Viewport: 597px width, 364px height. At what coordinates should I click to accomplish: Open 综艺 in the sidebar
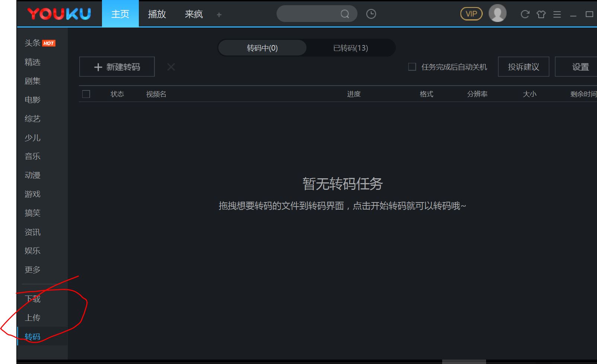pos(32,118)
